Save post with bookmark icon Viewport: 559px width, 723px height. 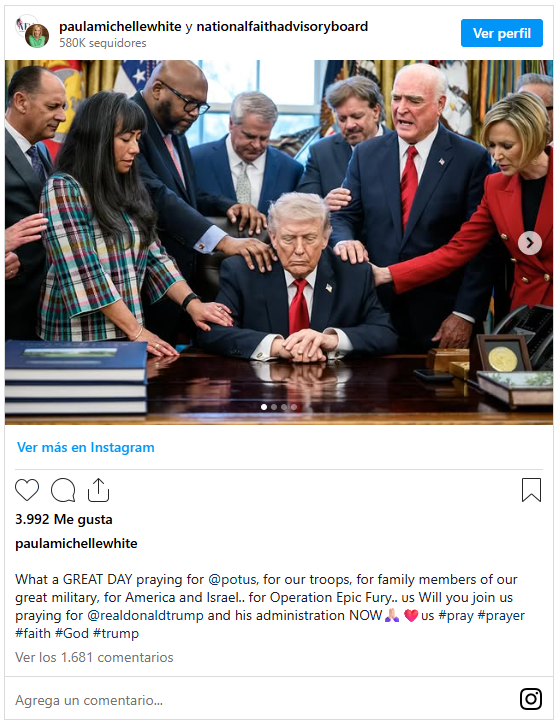(x=531, y=490)
